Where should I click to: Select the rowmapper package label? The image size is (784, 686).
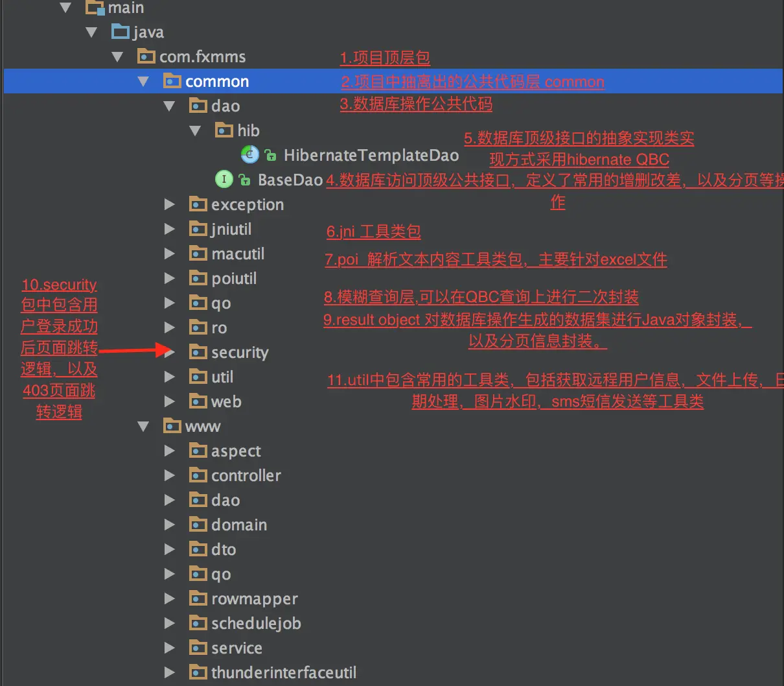(x=255, y=599)
